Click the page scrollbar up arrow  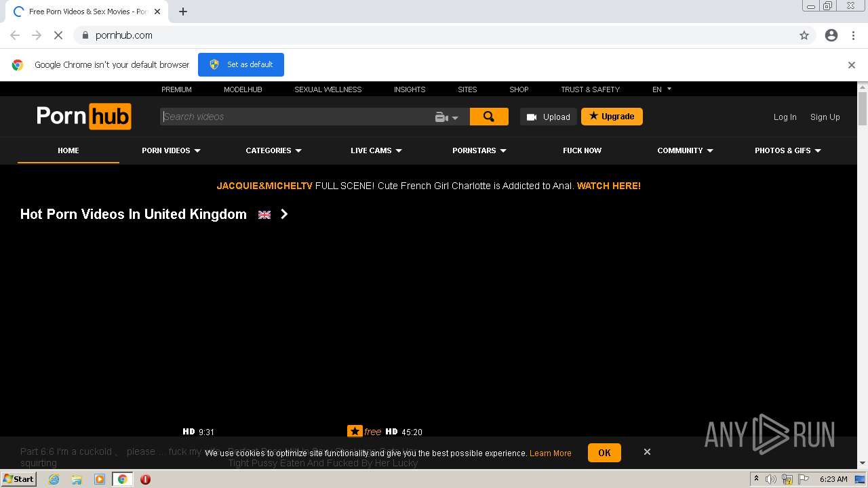click(x=863, y=87)
